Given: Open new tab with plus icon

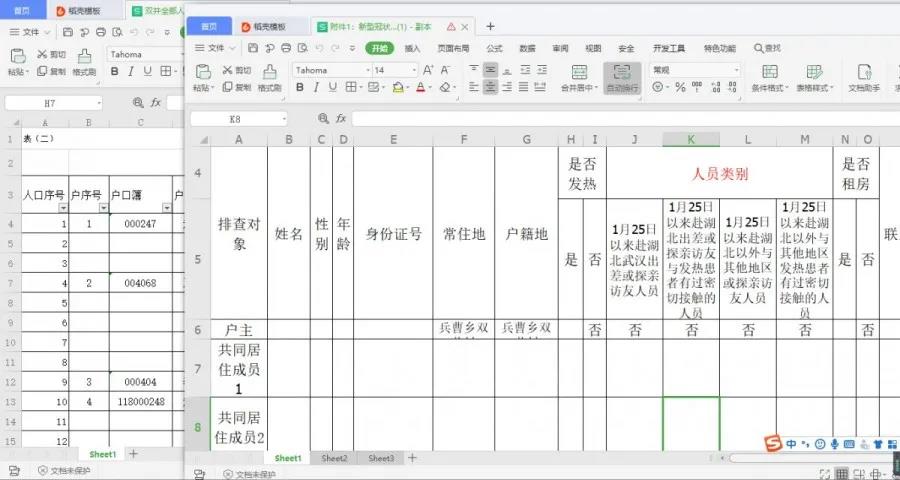Looking at the screenshot, I should point(490,26).
